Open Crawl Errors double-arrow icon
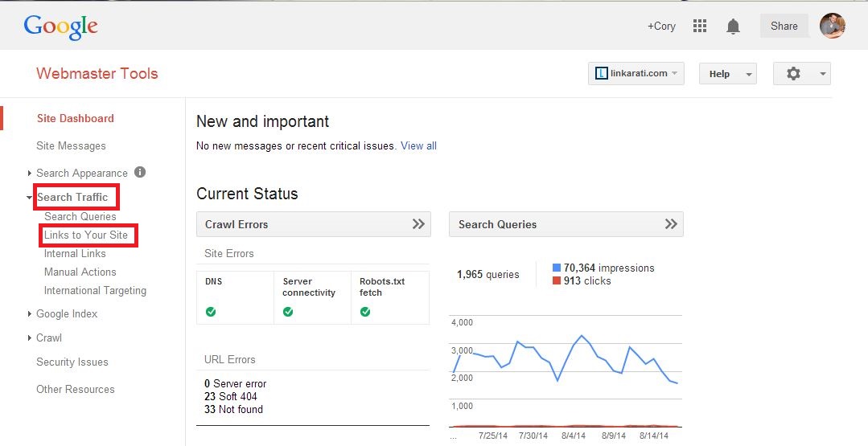 418,224
